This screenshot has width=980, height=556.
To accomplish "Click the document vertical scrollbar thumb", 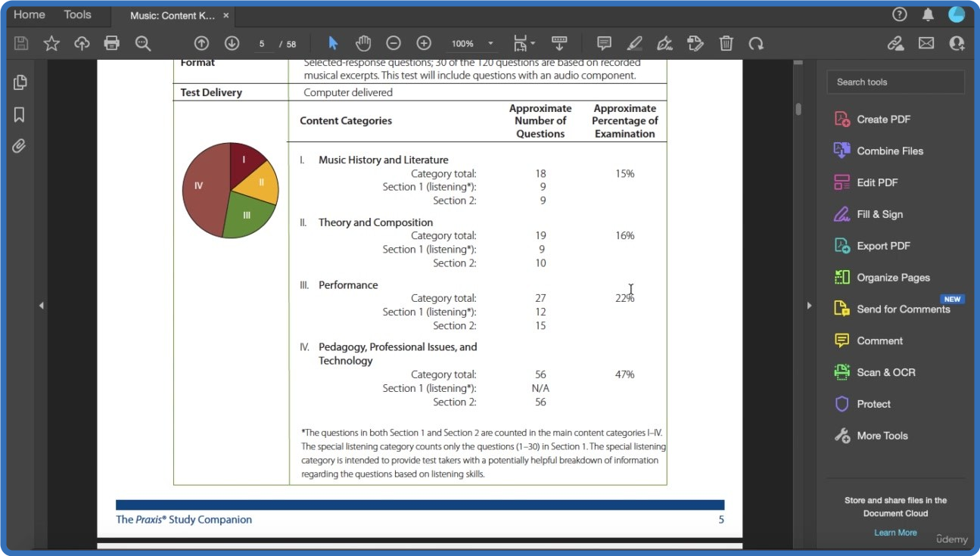I will [x=798, y=109].
